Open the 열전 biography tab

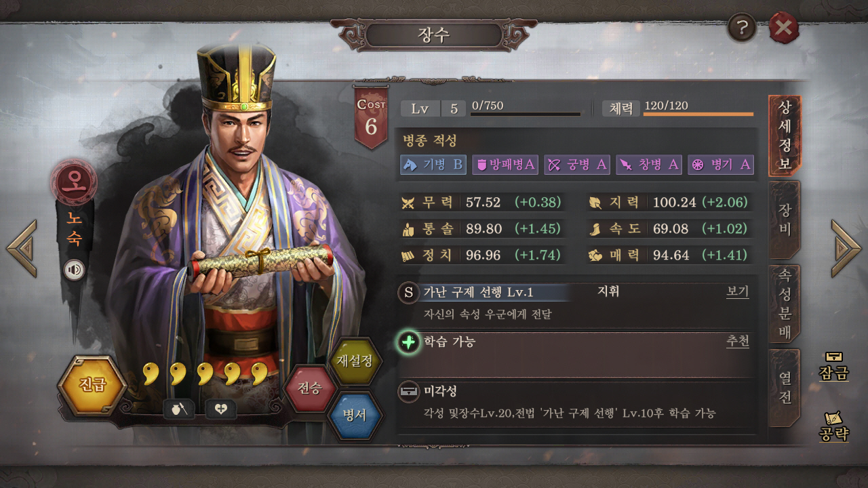pyautogui.click(x=785, y=388)
